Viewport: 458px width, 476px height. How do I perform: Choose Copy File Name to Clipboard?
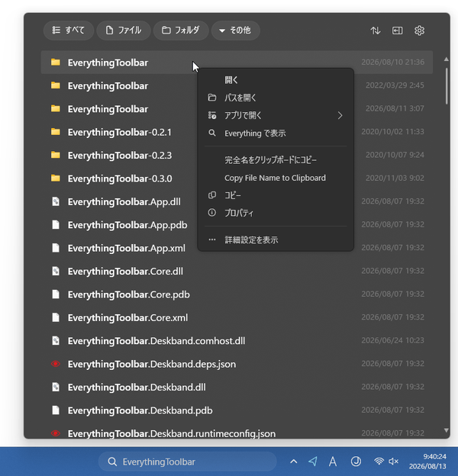(x=276, y=178)
